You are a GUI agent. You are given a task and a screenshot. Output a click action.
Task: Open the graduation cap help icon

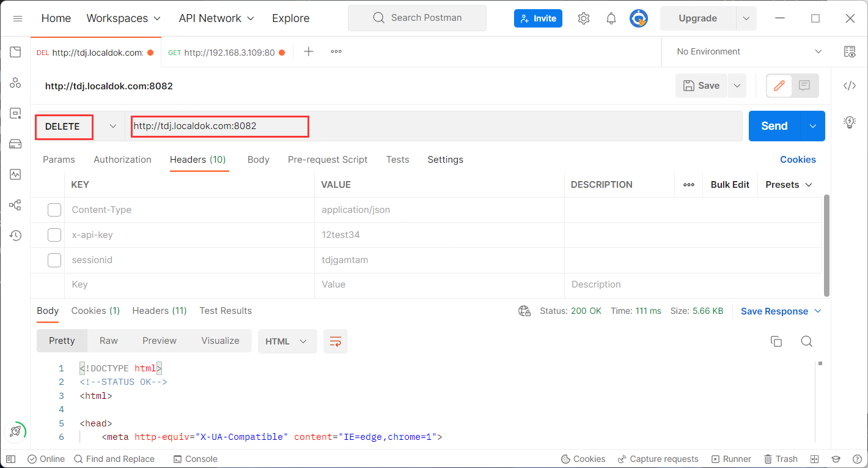point(836,459)
